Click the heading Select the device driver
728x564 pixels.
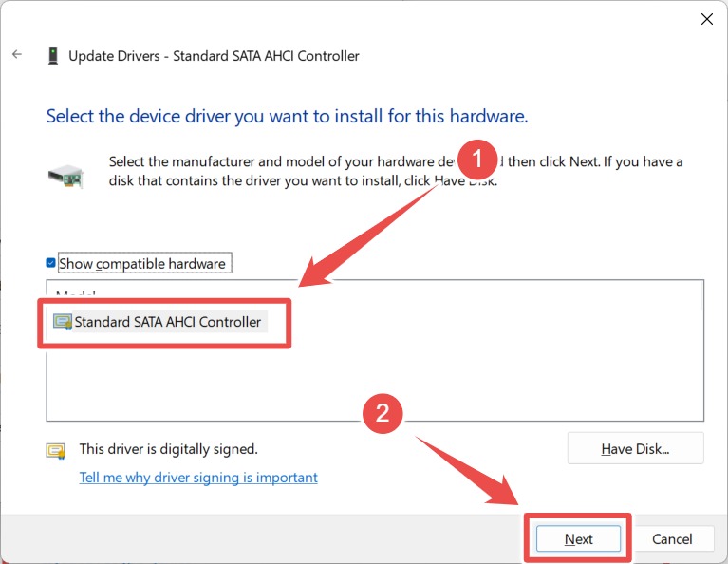coord(287,116)
